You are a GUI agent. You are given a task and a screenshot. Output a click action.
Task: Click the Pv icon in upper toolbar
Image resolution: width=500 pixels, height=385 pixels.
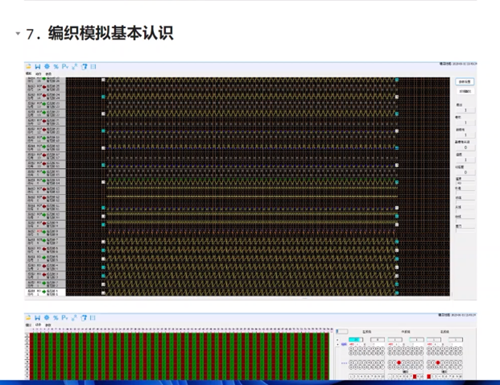[x=65, y=66]
